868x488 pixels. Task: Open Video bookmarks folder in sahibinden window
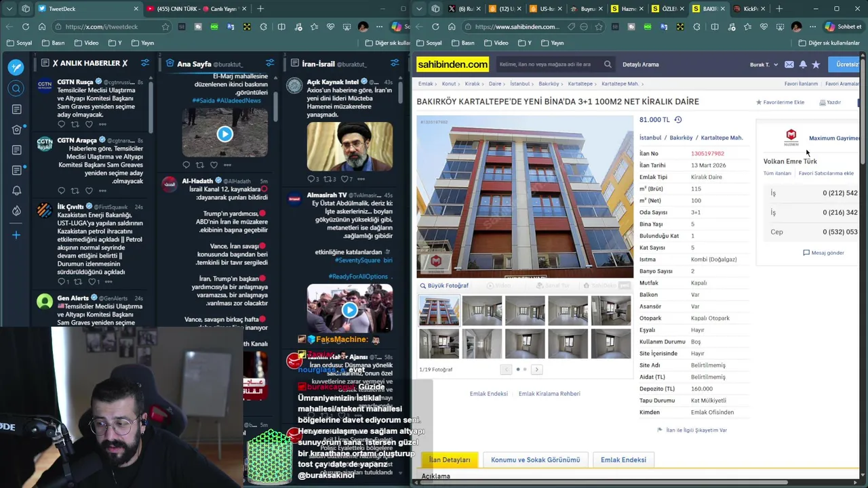(x=495, y=43)
